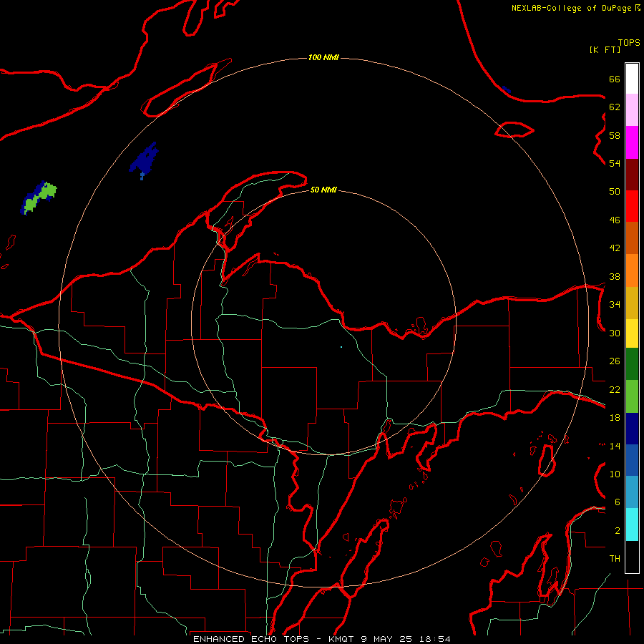
Task: Pick the light blue swatch near 6
Action: (x=632, y=492)
